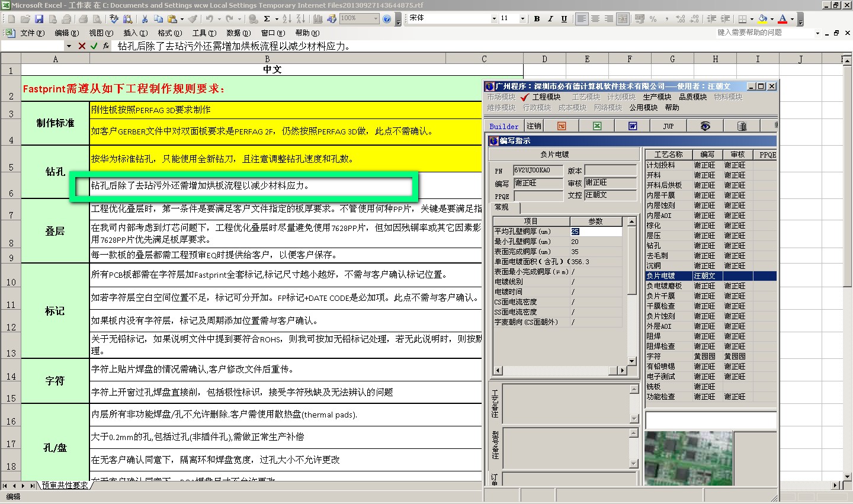
Task: Apply the red font color A
Action: (783, 19)
